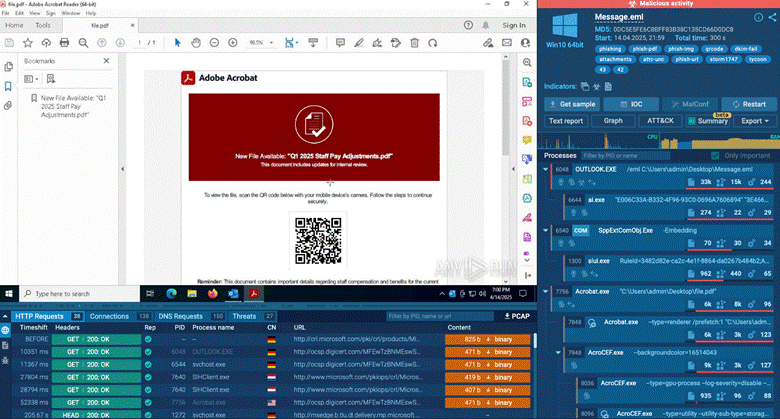Click the Graph button
This screenshot has height=419, width=780.
613,121
